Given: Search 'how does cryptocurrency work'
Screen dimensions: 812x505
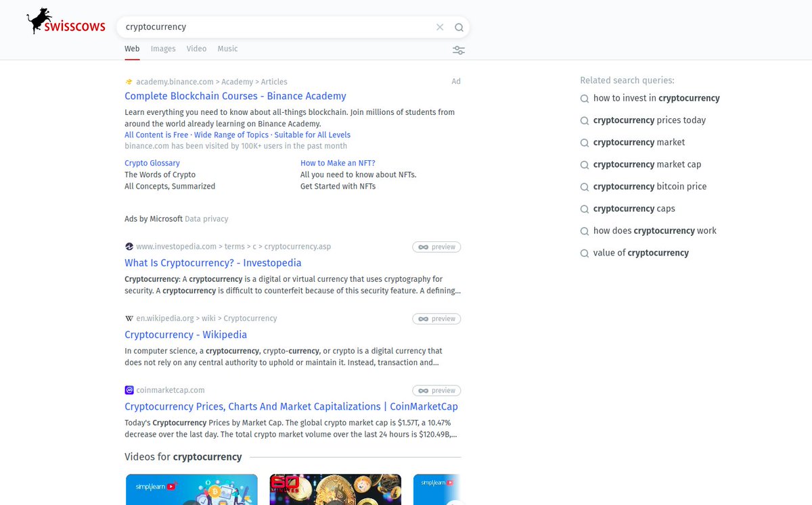Looking at the screenshot, I should pyautogui.click(x=655, y=231).
